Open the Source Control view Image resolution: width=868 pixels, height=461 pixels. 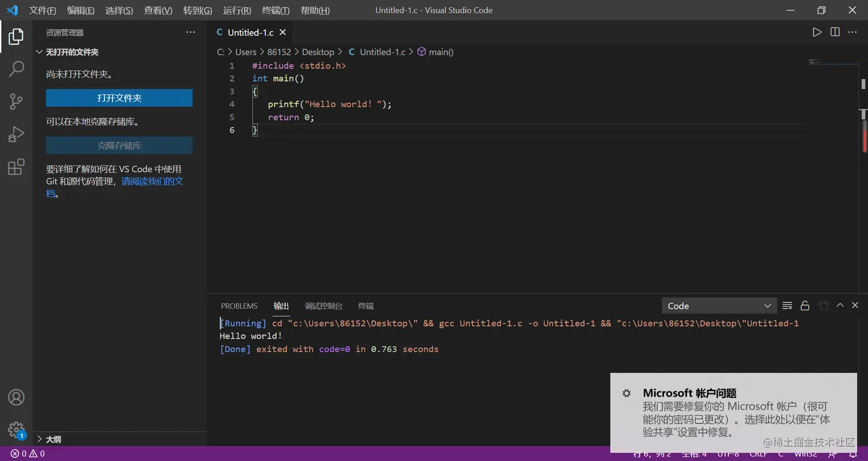16,102
